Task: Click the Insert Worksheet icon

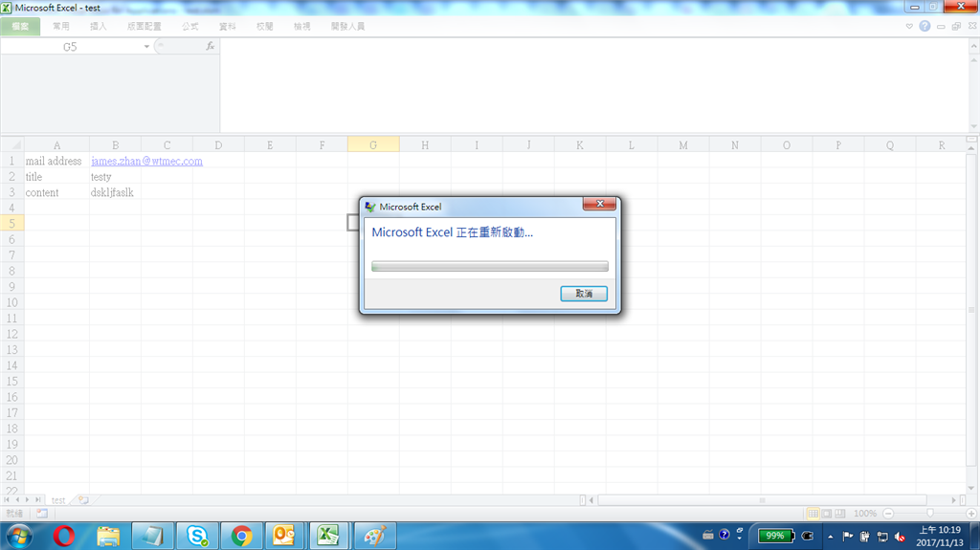Action: (x=83, y=500)
